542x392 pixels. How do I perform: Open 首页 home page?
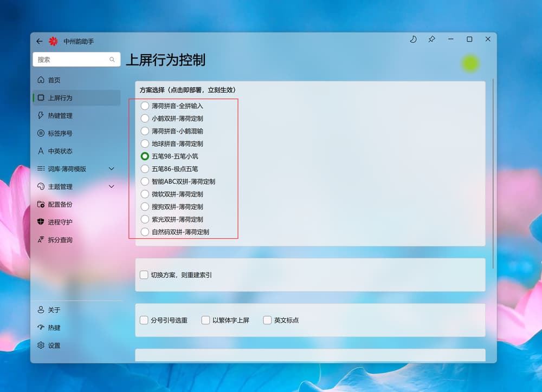tap(54, 80)
